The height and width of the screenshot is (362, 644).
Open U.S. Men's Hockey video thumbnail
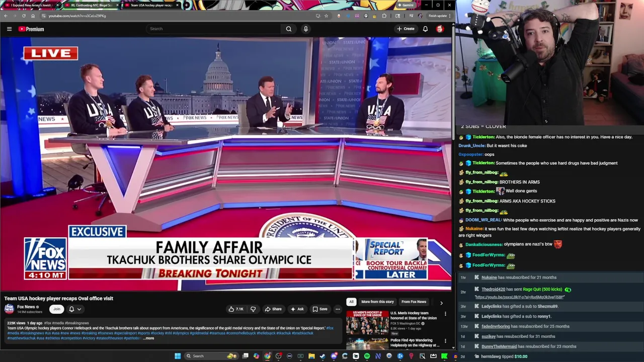coord(367,322)
